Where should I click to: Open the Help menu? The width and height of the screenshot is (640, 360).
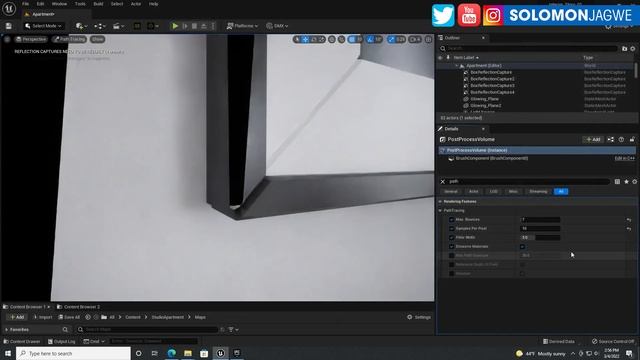153,4
